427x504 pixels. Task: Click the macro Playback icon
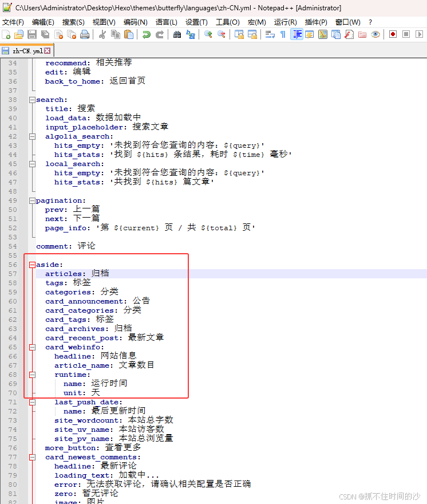tap(419, 34)
